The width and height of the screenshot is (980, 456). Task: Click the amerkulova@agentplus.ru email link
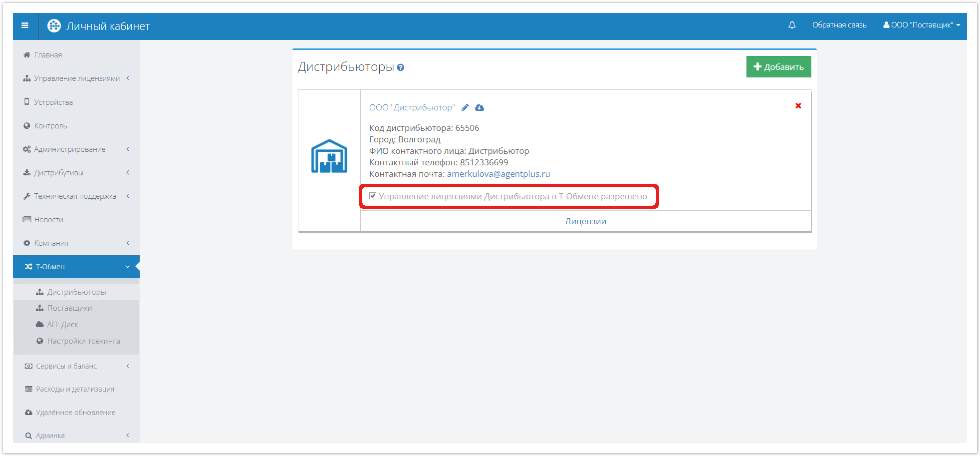coord(498,174)
